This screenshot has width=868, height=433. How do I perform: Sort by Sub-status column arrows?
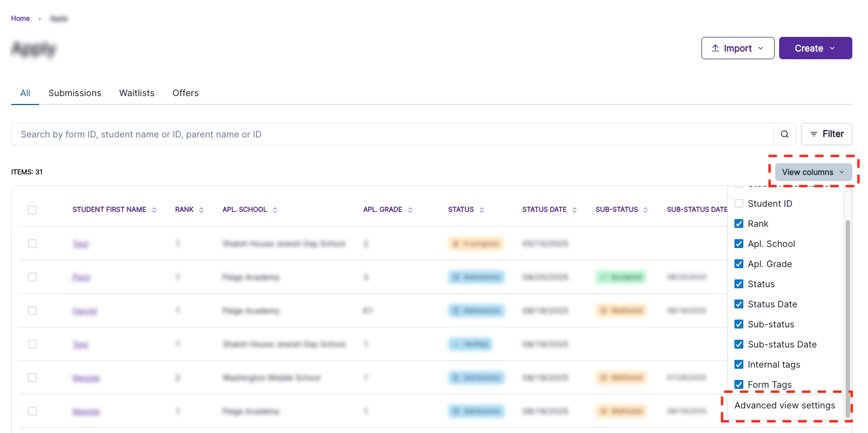point(646,210)
